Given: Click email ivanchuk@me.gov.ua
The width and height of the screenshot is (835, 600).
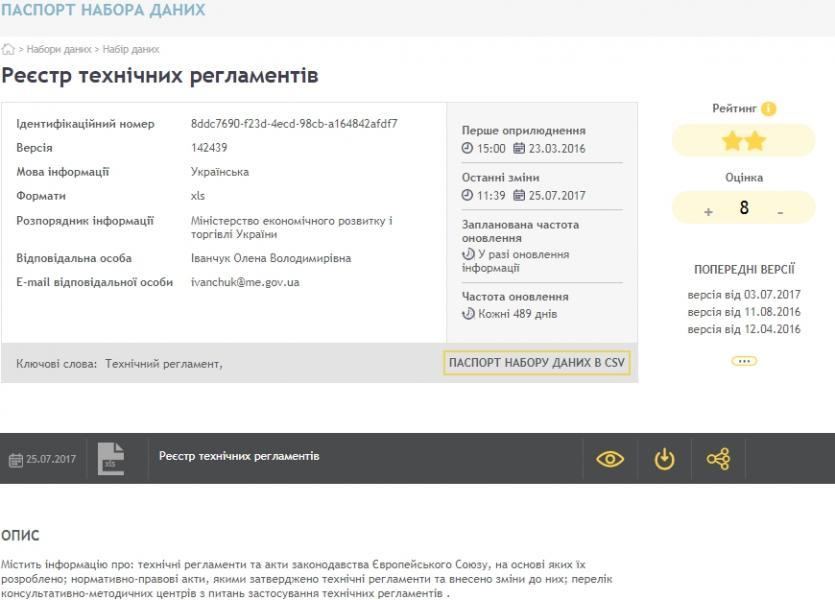Looking at the screenshot, I should pos(245,282).
